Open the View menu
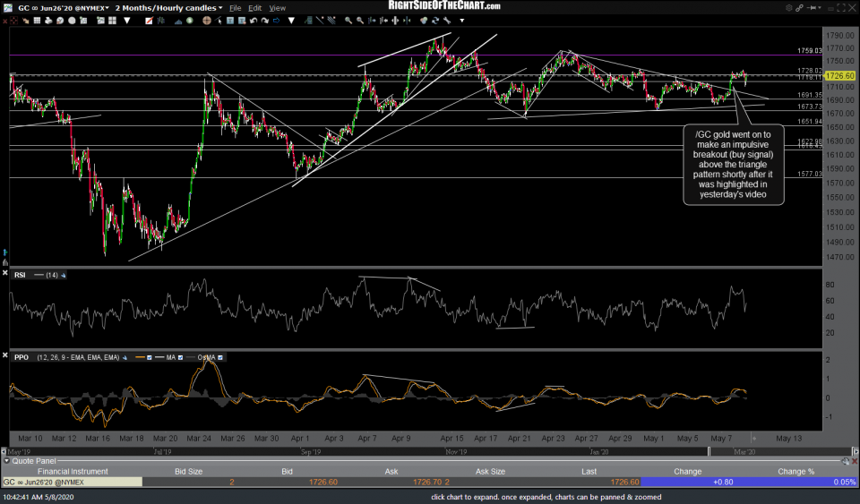 pos(278,7)
